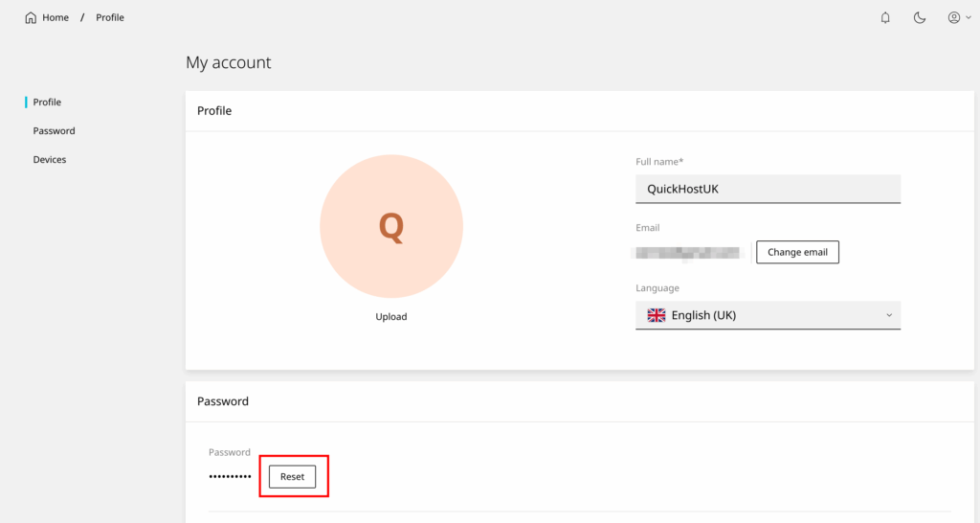Screen dimensions: 980x523
Task: Click the Email field label
Action: point(648,228)
